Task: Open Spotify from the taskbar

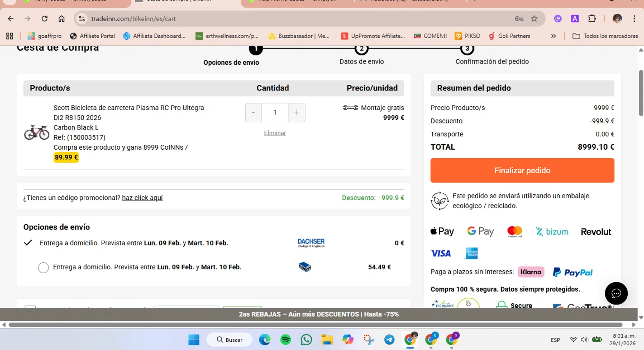Action: 286,340
